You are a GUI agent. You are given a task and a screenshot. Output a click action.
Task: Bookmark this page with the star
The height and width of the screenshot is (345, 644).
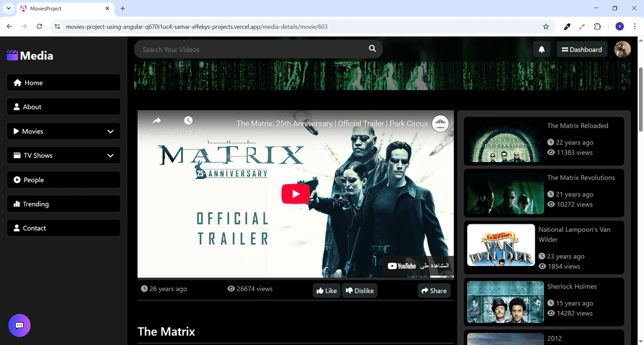point(546,26)
